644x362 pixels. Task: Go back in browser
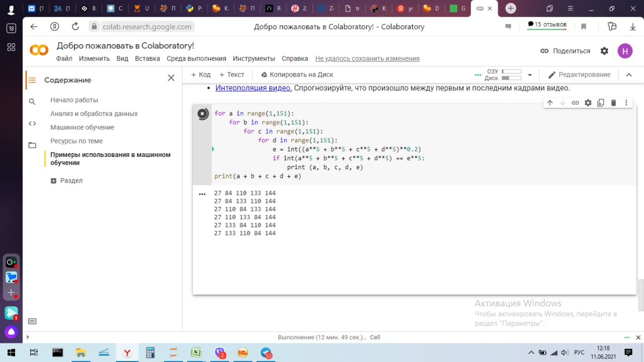(x=34, y=27)
